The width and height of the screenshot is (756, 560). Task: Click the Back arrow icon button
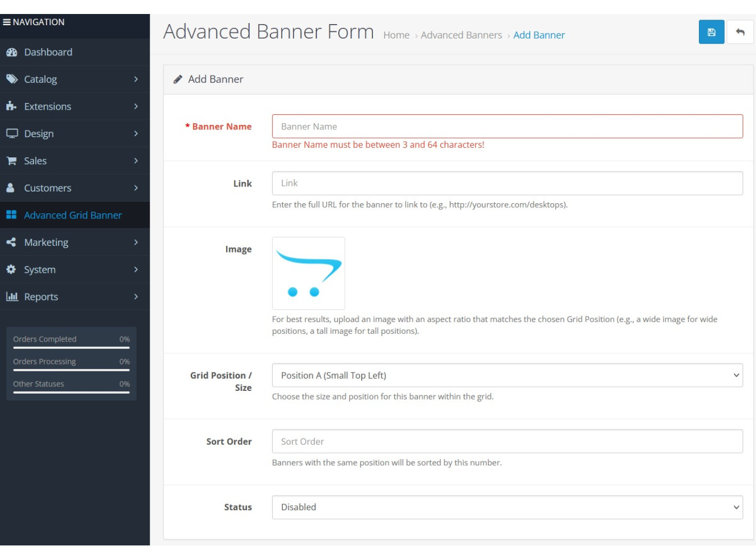[740, 32]
